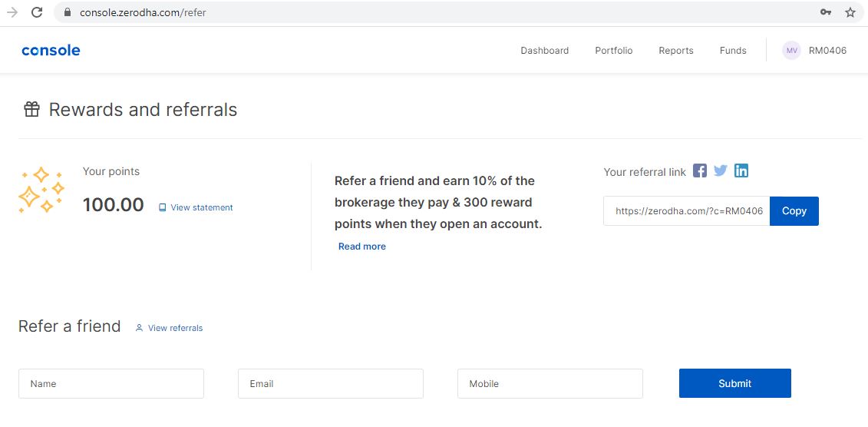This screenshot has width=868, height=427.
Task: Click the Rewards and referrals heading
Action: [143, 109]
